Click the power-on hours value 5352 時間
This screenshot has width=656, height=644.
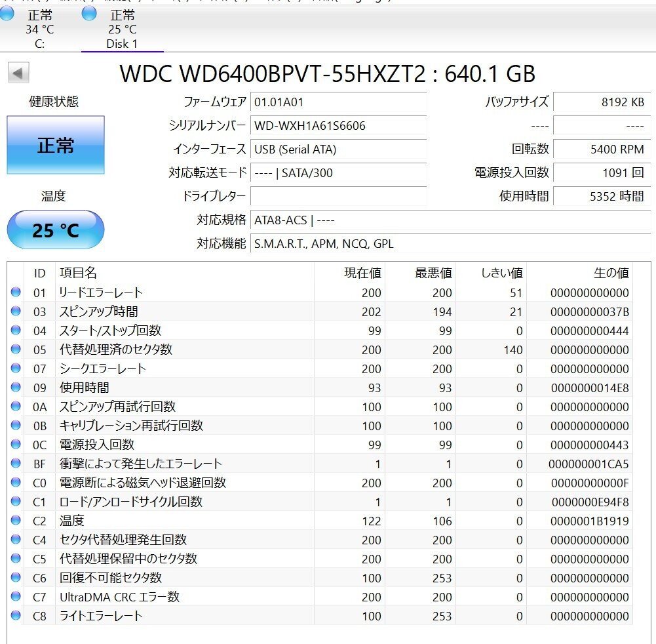tap(602, 196)
